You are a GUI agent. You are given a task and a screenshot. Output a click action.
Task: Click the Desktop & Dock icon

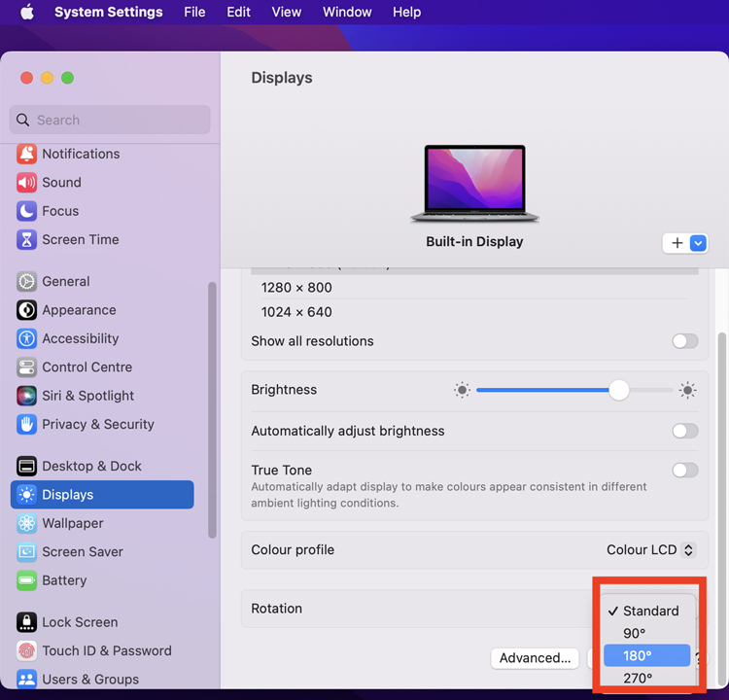[x=26, y=466]
